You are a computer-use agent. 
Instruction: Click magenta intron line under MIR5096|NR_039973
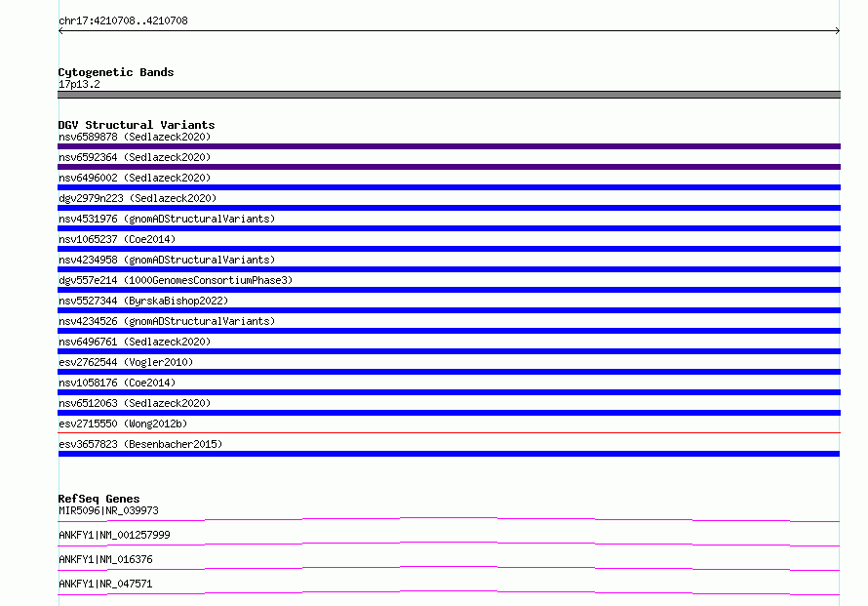(x=449, y=519)
